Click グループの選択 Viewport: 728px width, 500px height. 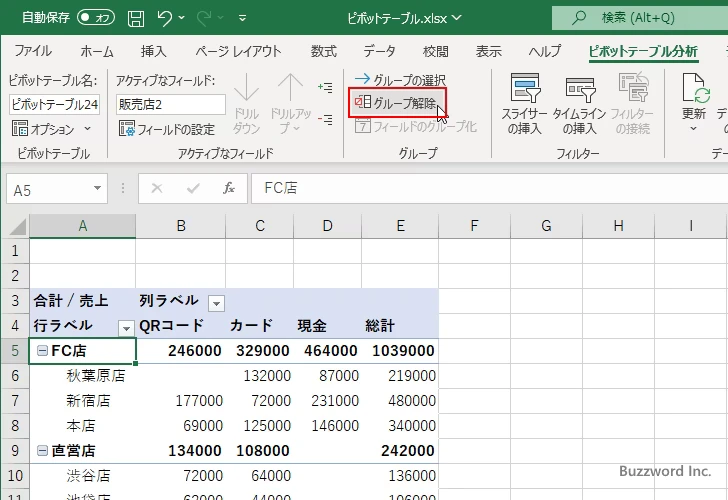(x=400, y=80)
